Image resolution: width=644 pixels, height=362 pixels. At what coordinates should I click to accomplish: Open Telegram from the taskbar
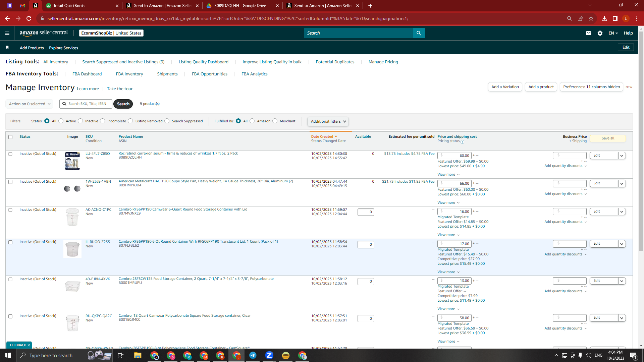click(x=253, y=355)
